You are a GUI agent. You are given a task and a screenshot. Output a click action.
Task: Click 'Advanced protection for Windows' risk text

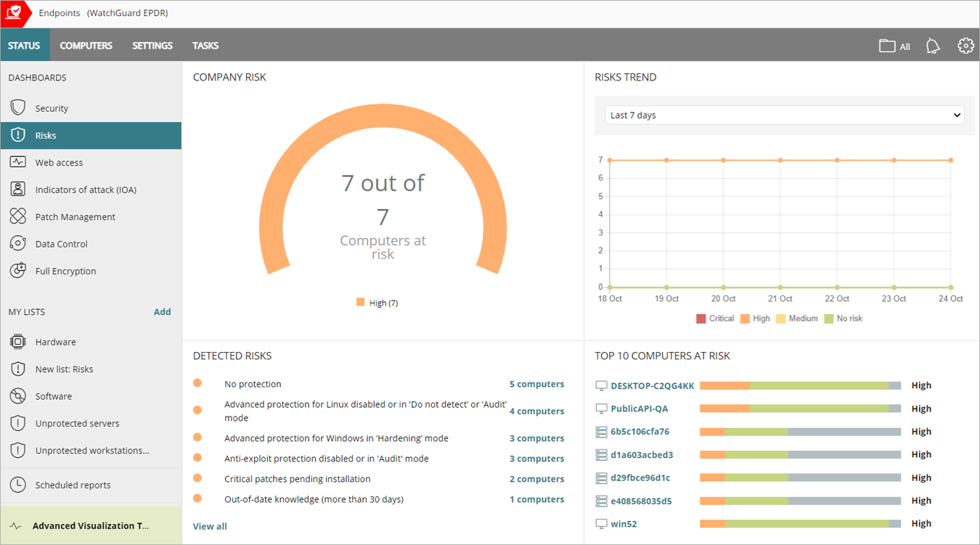(336, 438)
